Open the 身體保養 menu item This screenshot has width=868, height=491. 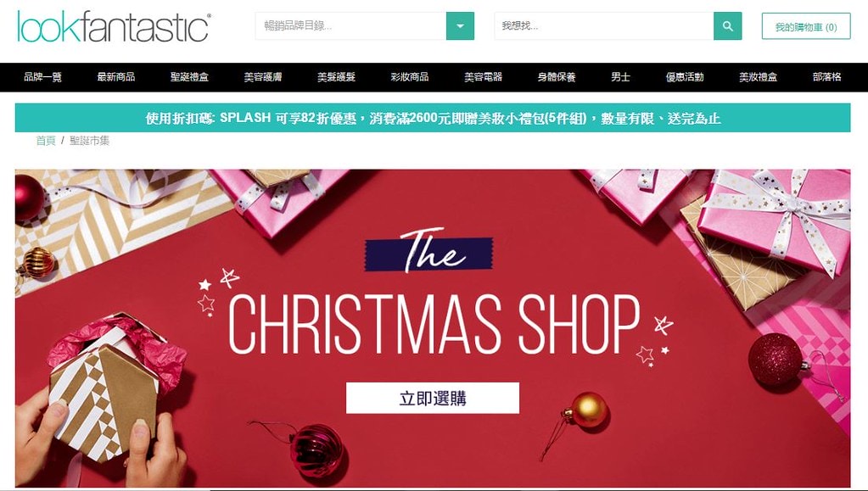coord(557,77)
